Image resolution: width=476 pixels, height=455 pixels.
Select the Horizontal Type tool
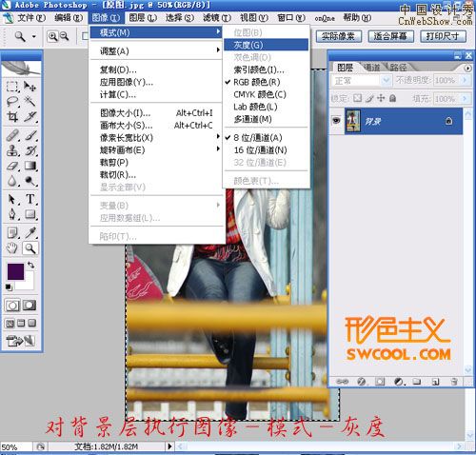(30, 199)
